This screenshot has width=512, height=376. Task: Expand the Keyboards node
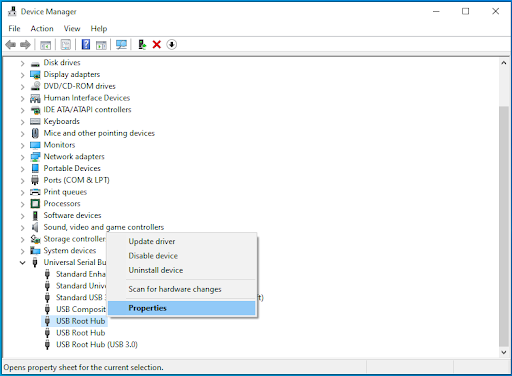[x=22, y=122]
